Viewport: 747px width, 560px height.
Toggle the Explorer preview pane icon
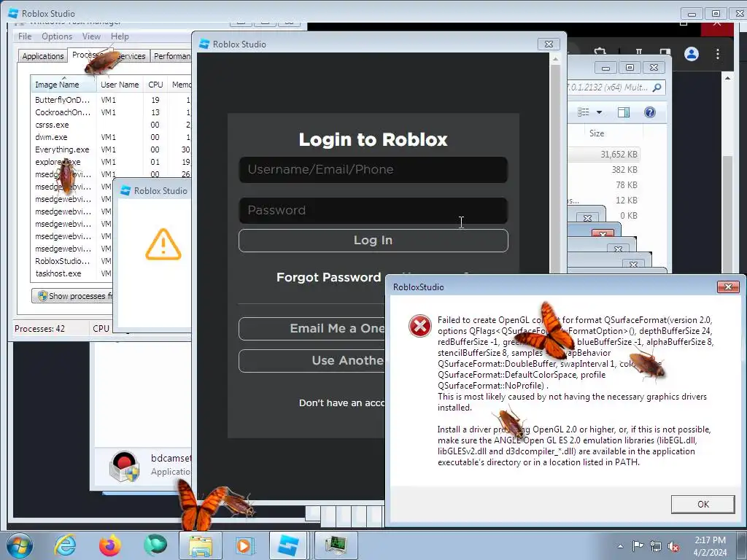[x=624, y=112]
